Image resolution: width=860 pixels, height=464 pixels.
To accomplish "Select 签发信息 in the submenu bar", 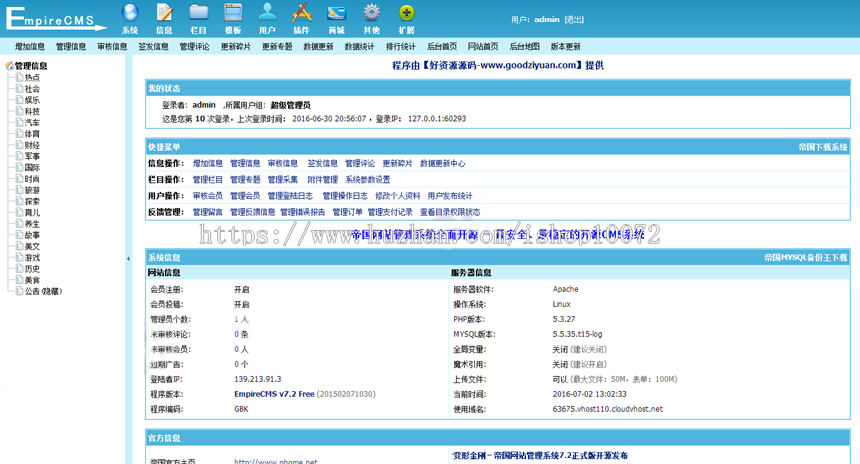I will (x=153, y=47).
